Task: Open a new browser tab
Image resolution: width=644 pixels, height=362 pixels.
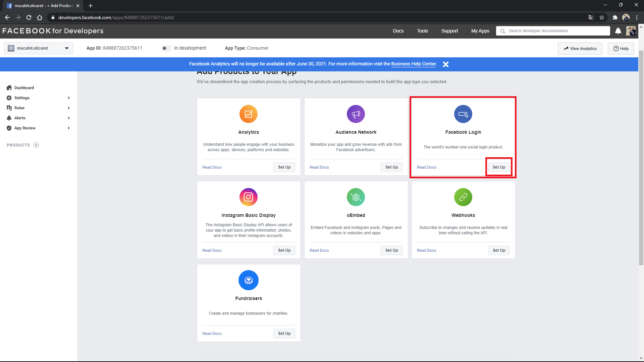Action: click(91, 6)
